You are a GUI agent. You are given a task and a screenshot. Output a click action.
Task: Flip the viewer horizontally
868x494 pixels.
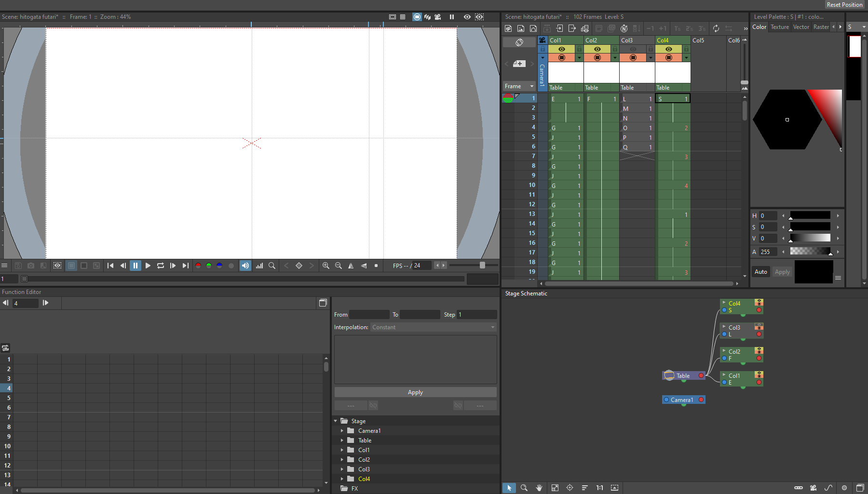coord(351,266)
